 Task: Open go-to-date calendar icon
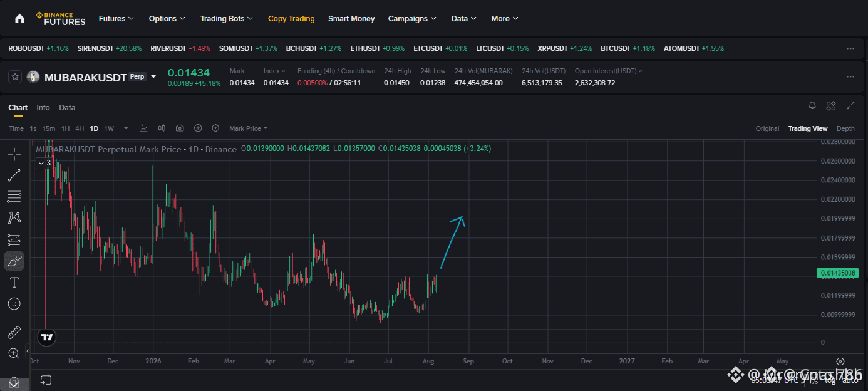point(46,379)
